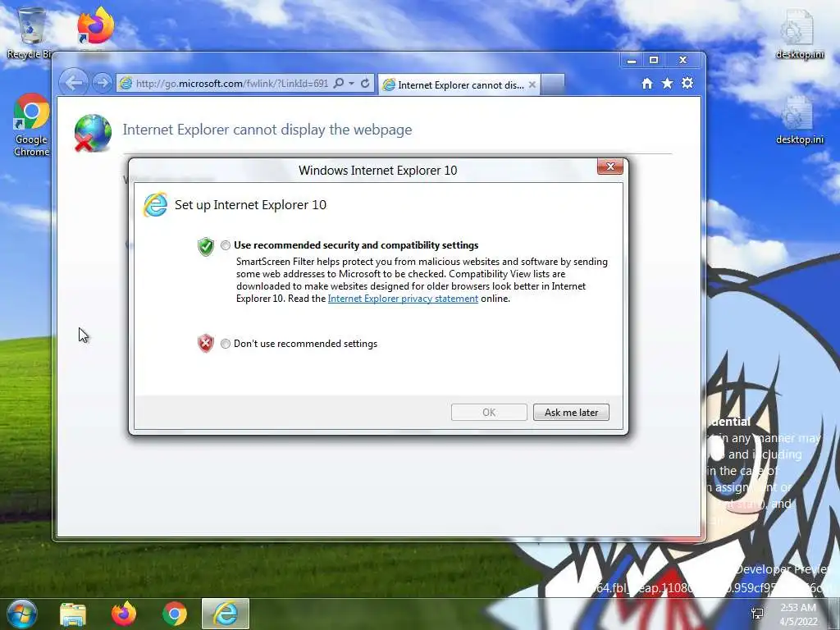840x630 pixels.
Task: Open File Explorer from the taskbar
Action: point(73,614)
